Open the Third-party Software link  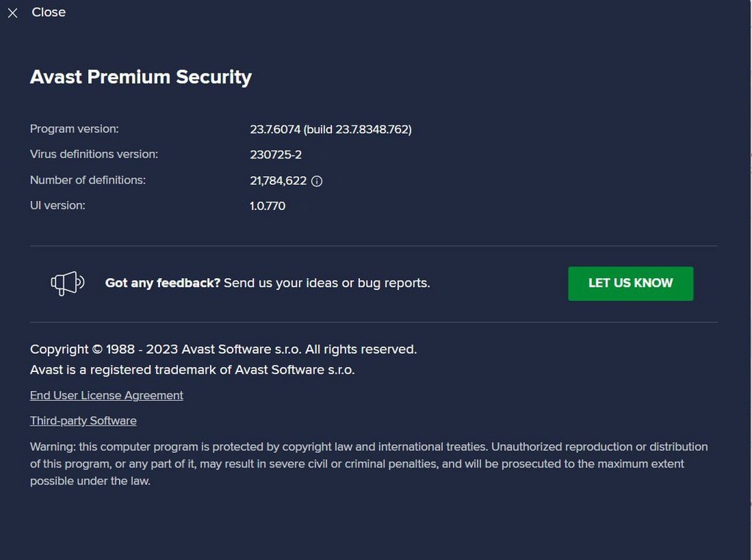pyautogui.click(x=83, y=421)
